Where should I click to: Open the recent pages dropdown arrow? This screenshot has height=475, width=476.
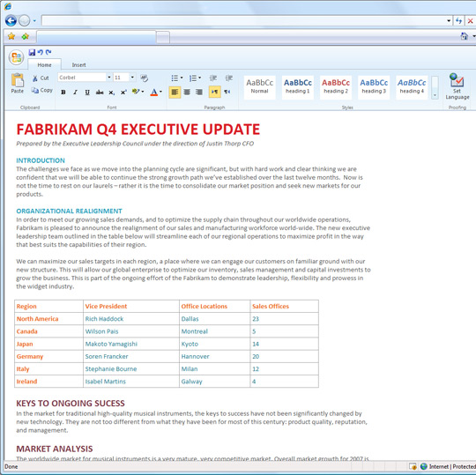(34, 20)
